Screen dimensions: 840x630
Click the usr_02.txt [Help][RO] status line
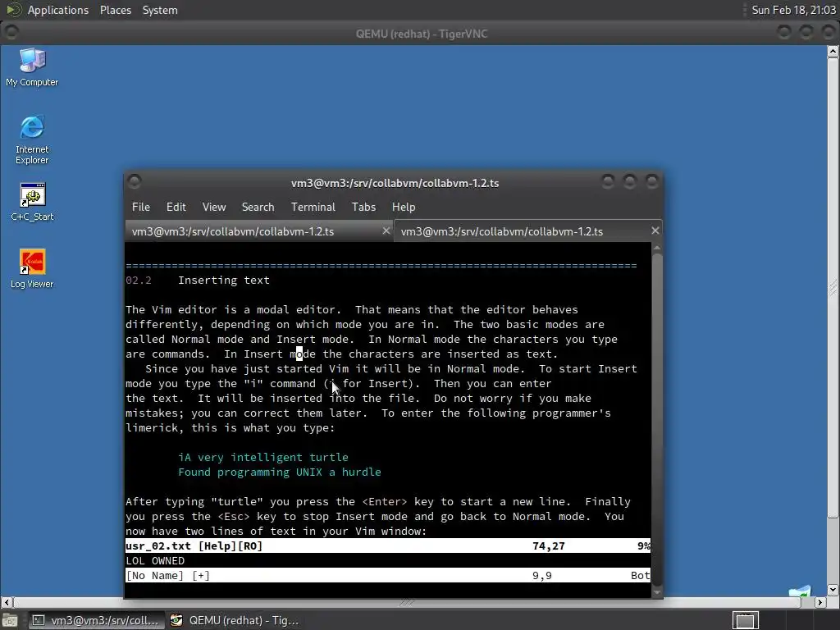click(388, 546)
